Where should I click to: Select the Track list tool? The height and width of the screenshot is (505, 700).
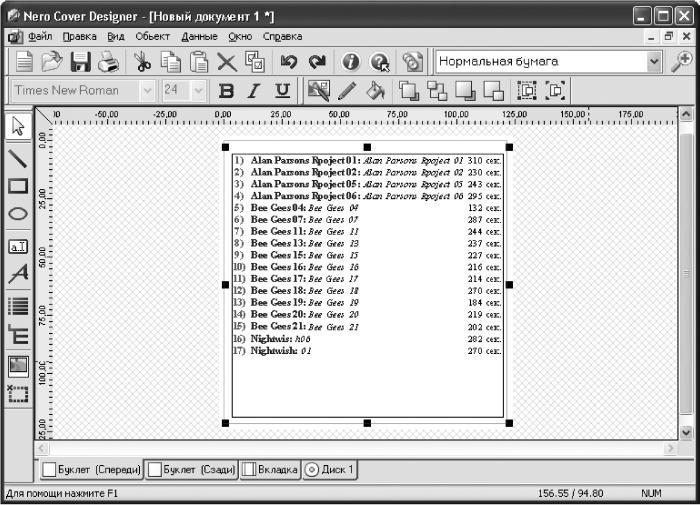pyautogui.click(x=18, y=306)
